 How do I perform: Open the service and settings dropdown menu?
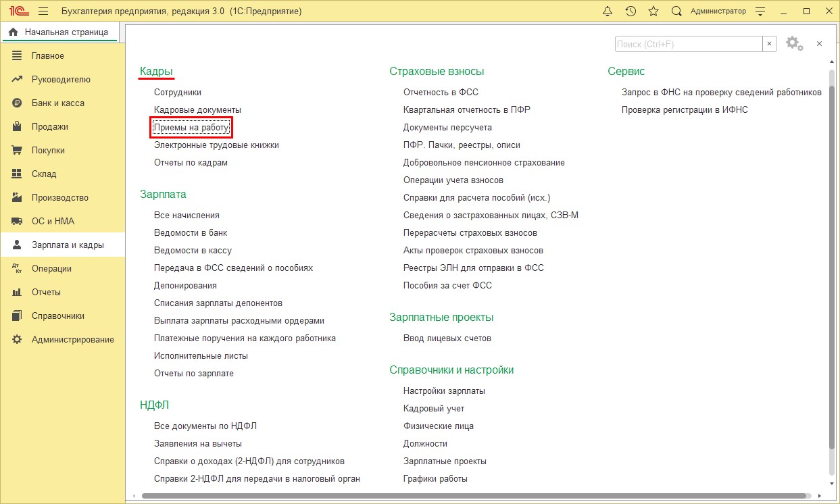click(762, 11)
